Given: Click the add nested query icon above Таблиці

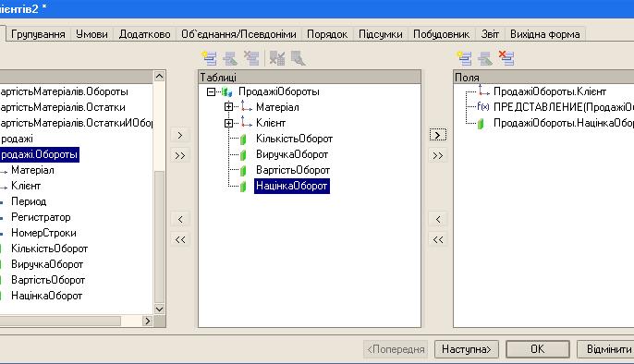Looking at the screenshot, I should 209,58.
